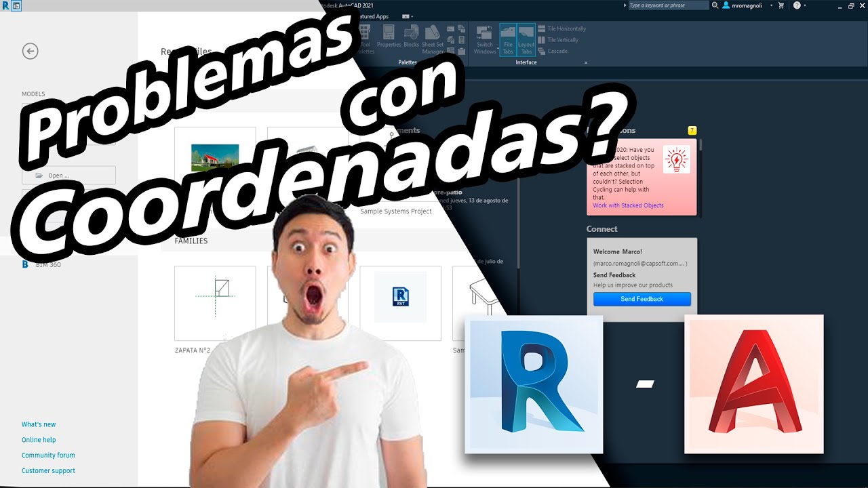Expand the dropdown arrow next to mromagnoli
Viewport: 868px width, 488px height.
771,5
